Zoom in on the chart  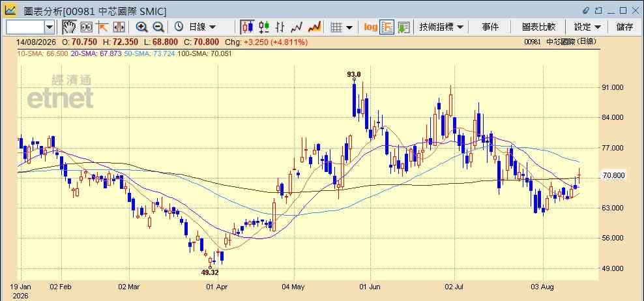pos(141,27)
